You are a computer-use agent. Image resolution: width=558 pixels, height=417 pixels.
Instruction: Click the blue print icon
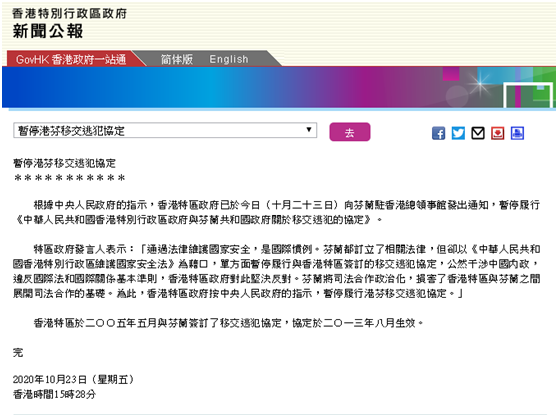pyautogui.click(x=517, y=133)
